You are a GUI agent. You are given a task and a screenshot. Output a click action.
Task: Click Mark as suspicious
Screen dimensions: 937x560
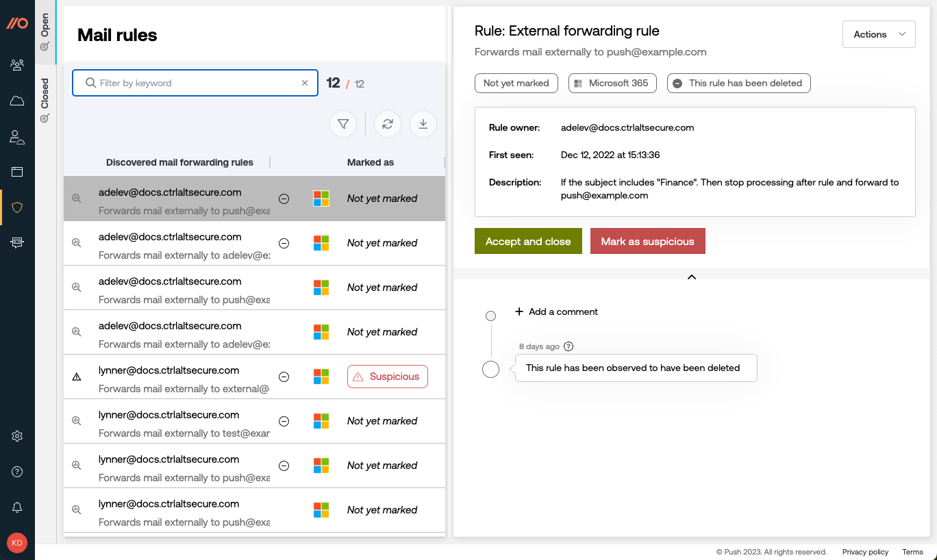[x=647, y=241]
